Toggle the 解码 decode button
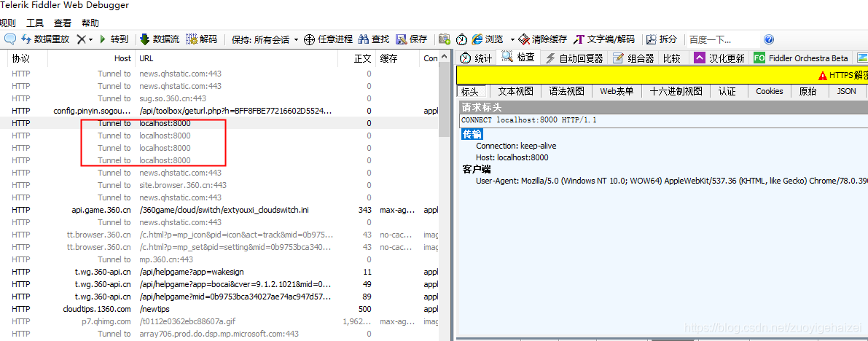 pyautogui.click(x=201, y=39)
